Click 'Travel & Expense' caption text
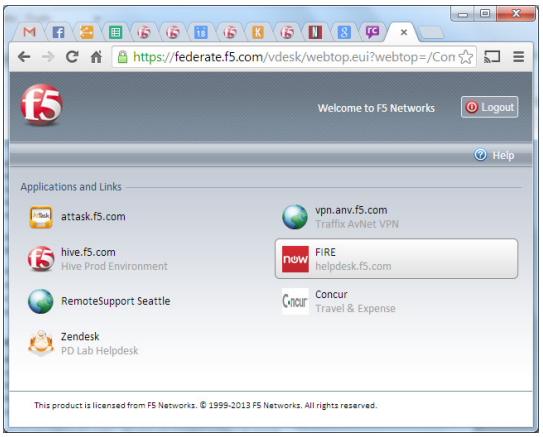The width and height of the screenshot is (543, 437). click(355, 308)
